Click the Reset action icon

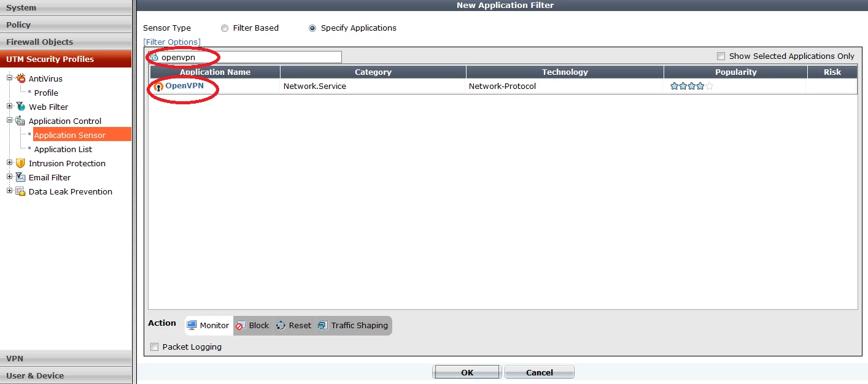click(281, 326)
